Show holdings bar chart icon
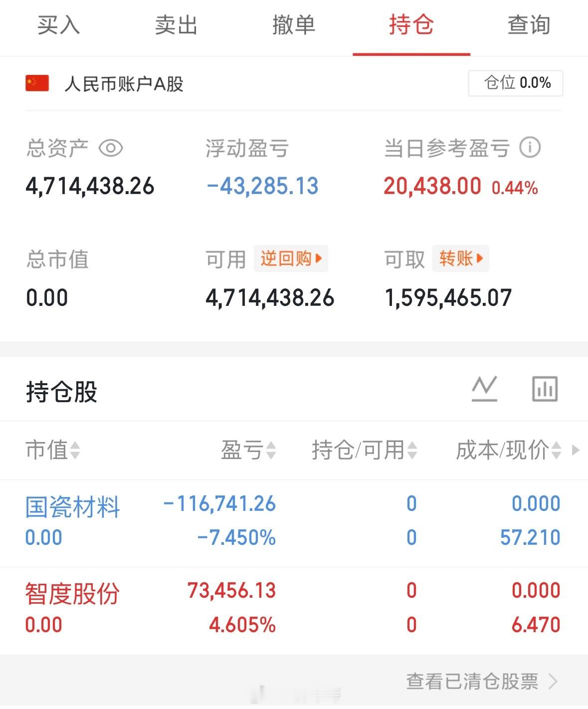This screenshot has width=588, height=709. coord(545,389)
